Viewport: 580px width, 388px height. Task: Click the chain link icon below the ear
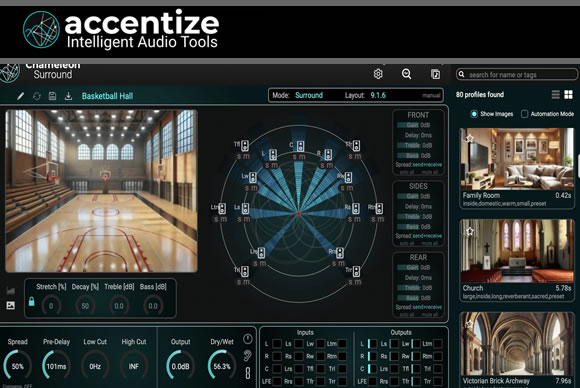(x=247, y=372)
